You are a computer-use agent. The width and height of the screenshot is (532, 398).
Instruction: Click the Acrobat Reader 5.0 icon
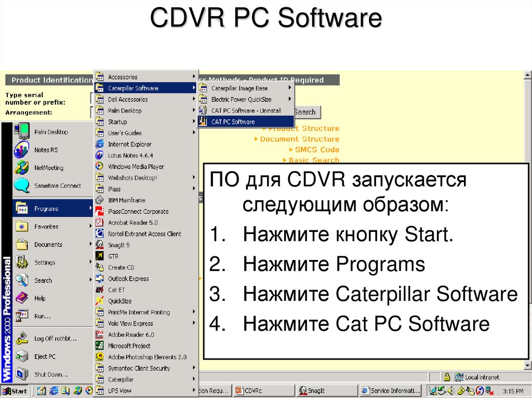click(x=99, y=223)
